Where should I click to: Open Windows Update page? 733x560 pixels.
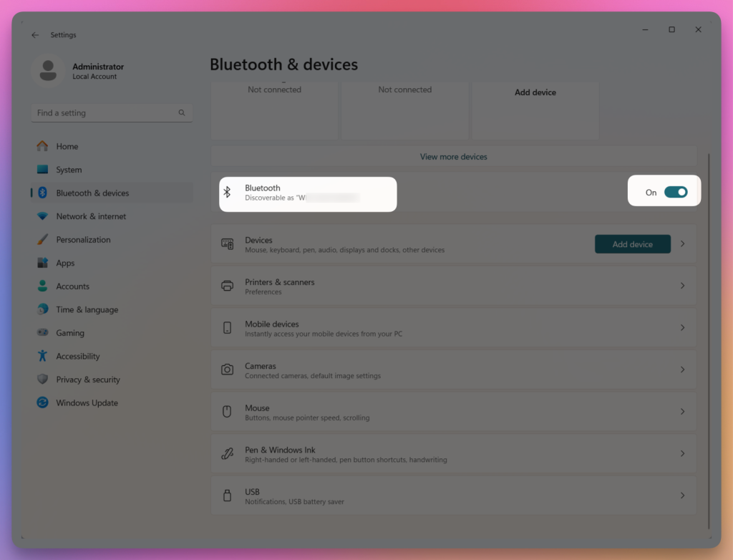[112, 402]
